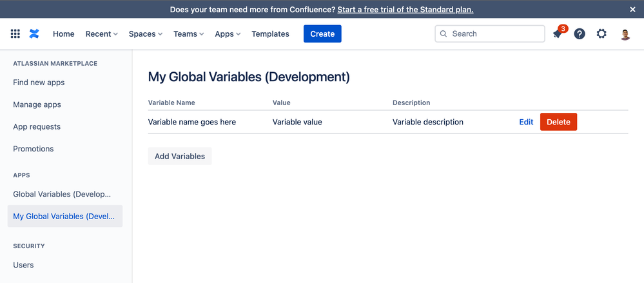Click the 'Variable description' cell

[428, 122]
